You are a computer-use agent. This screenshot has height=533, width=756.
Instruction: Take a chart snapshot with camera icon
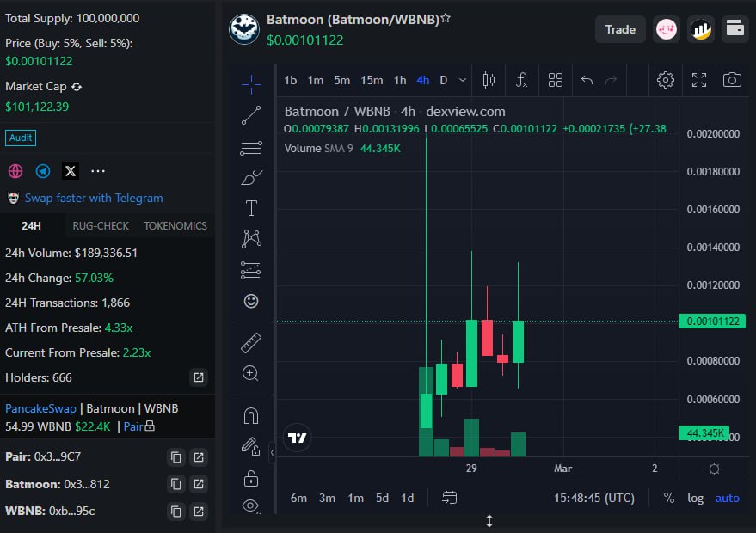tap(732, 80)
